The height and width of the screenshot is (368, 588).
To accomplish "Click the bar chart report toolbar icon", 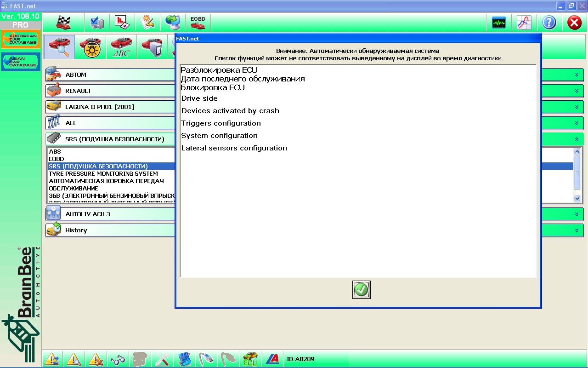I will point(122,22).
